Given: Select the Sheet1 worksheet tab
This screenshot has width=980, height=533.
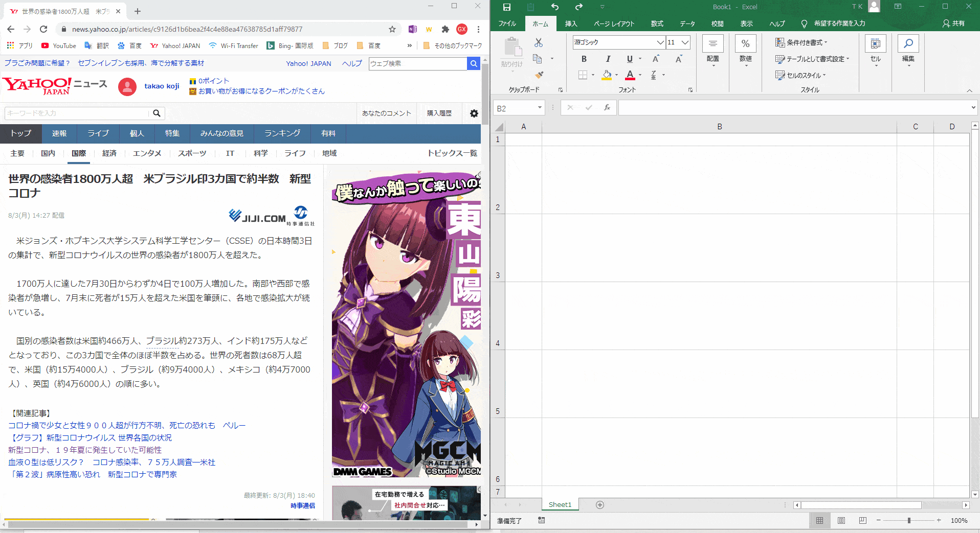Looking at the screenshot, I should 560,504.
